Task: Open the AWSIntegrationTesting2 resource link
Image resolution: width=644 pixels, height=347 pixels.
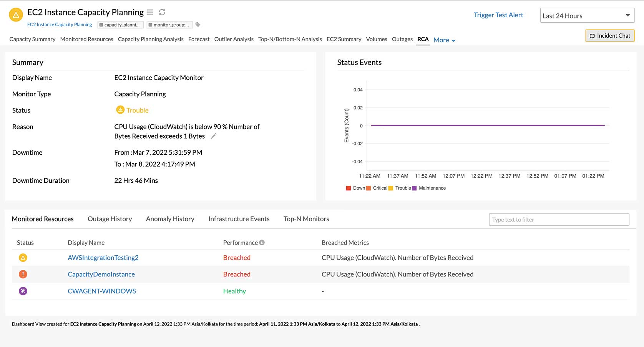Action: (103, 258)
